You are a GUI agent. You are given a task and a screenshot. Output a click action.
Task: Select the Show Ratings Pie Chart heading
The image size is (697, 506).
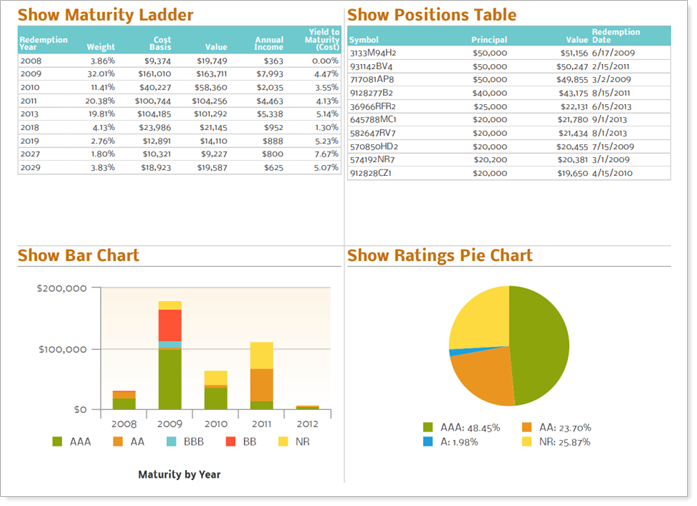point(439,256)
